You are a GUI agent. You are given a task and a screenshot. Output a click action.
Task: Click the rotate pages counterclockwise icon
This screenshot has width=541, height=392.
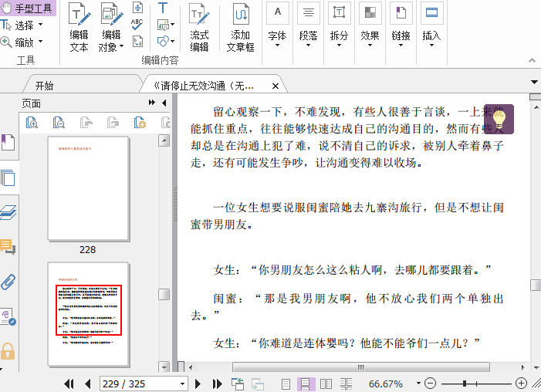pos(86,123)
